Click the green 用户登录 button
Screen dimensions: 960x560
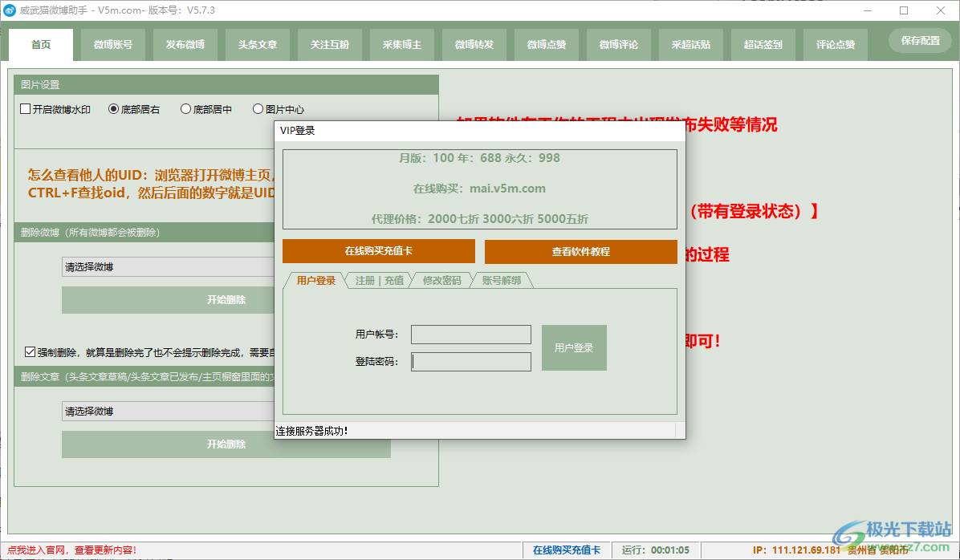[574, 347]
